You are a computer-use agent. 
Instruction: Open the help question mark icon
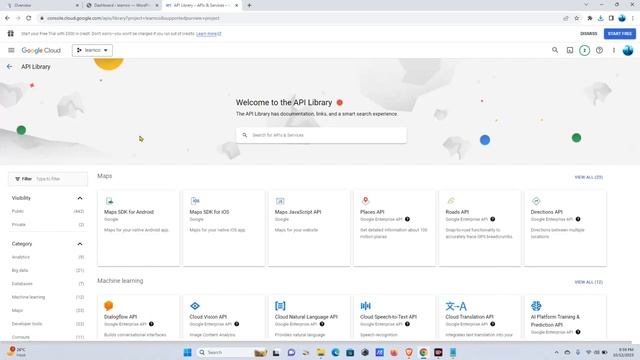[599, 50]
